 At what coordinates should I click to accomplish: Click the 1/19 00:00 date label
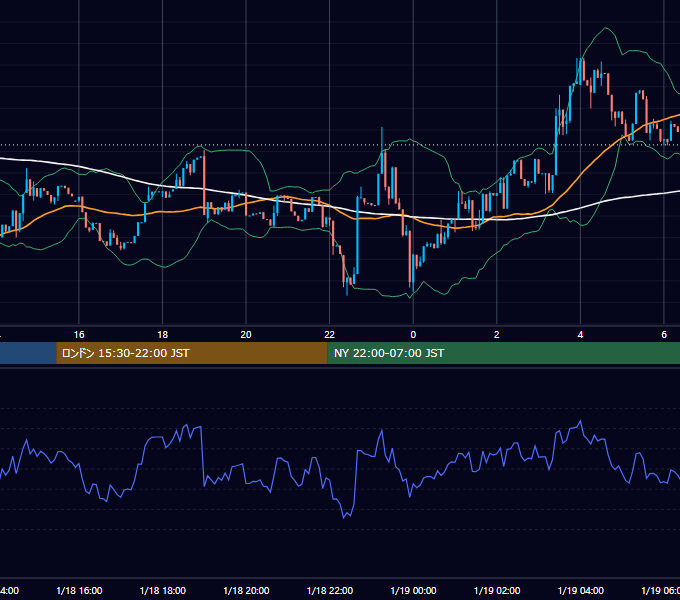point(413,590)
